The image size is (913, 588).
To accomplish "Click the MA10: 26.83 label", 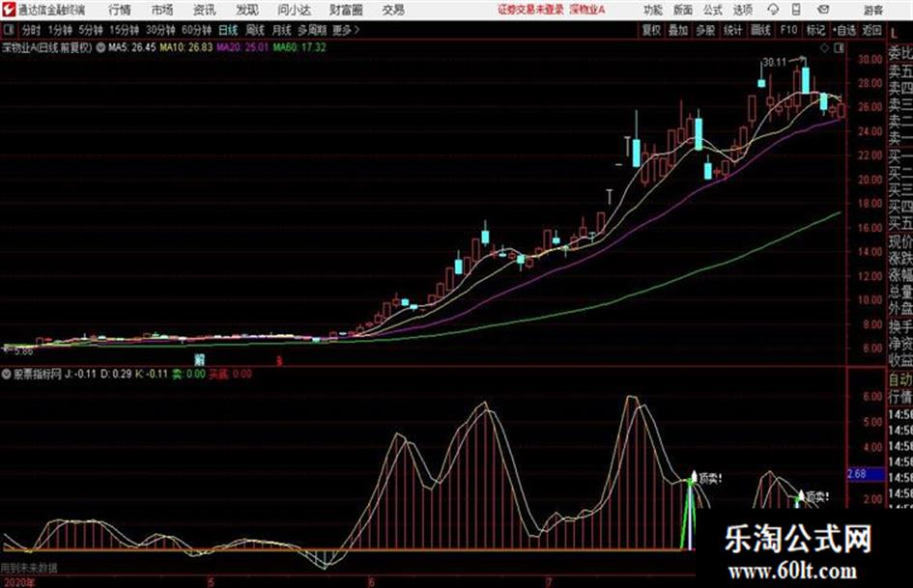I will pyautogui.click(x=186, y=47).
